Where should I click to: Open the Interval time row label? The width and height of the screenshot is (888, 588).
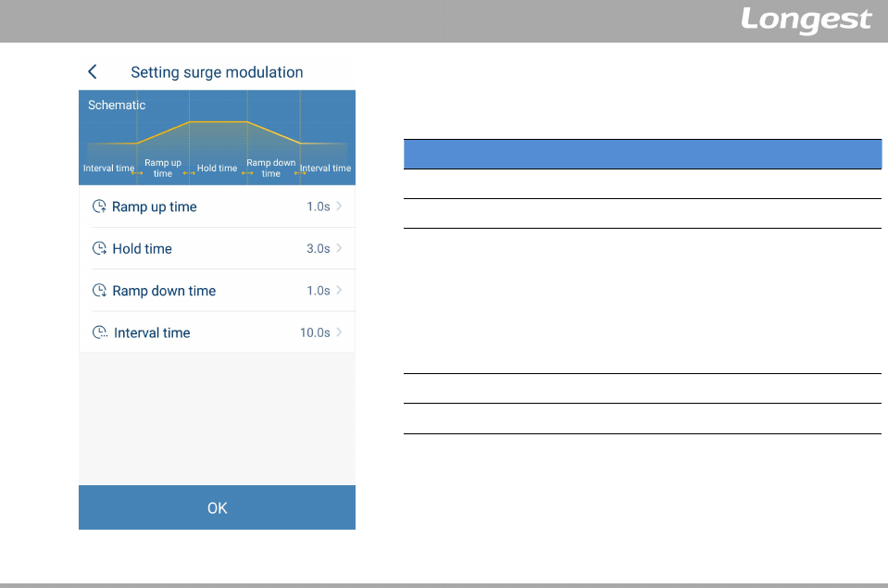tap(152, 332)
